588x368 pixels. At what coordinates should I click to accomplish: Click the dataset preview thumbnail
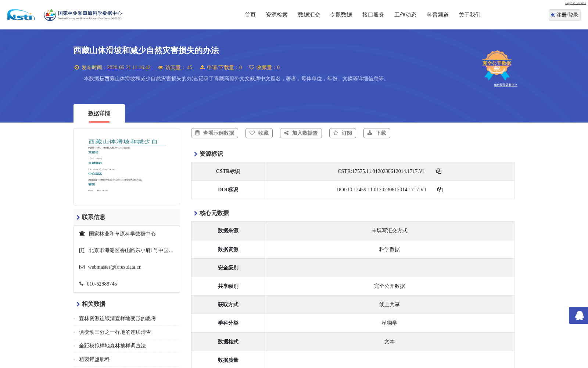tap(127, 167)
